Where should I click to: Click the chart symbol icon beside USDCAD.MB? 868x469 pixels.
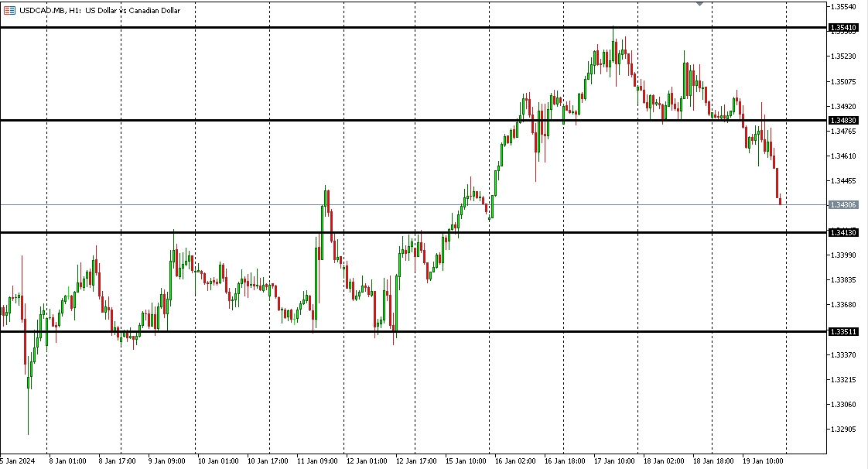click(x=9, y=11)
